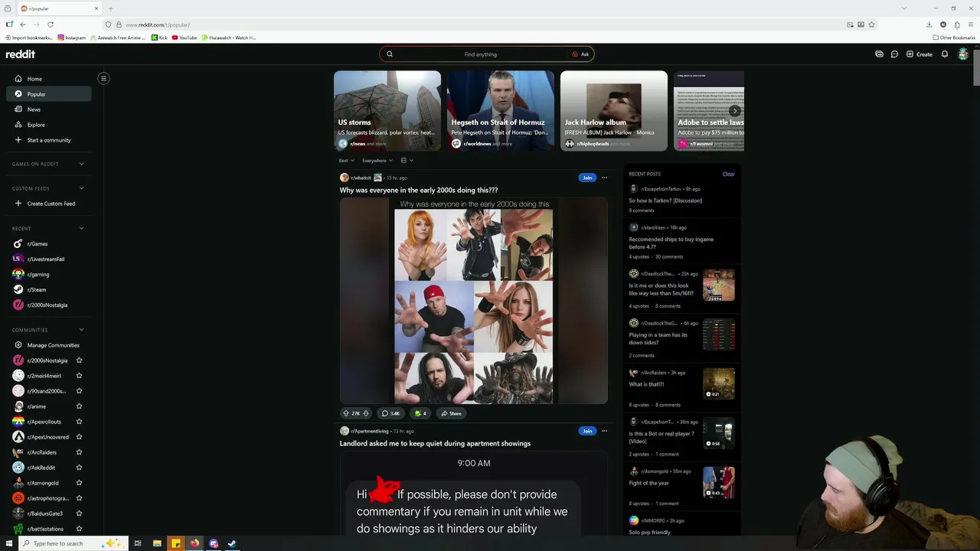Toggle favorite star for r/Asmongold
Screen dimensions: 980x551
pos(79,483)
